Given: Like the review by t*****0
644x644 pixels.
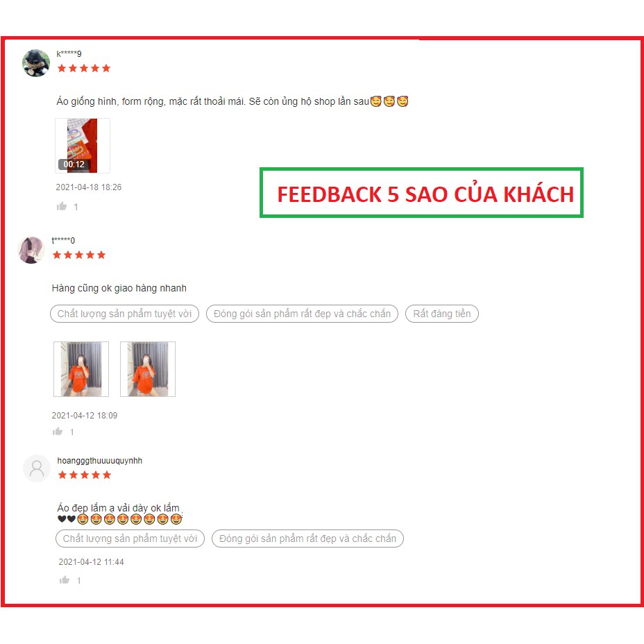Looking at the screenshot, I should [58, 431].
